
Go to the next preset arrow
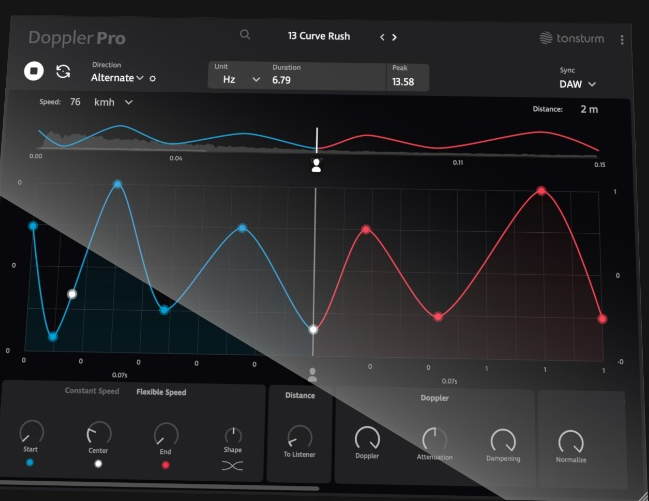tap(394, 37)
